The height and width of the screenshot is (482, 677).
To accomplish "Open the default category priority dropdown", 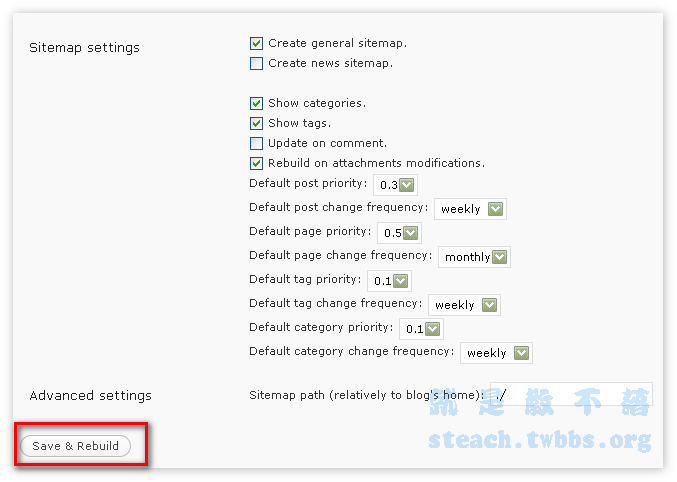I will coord(421,329).
